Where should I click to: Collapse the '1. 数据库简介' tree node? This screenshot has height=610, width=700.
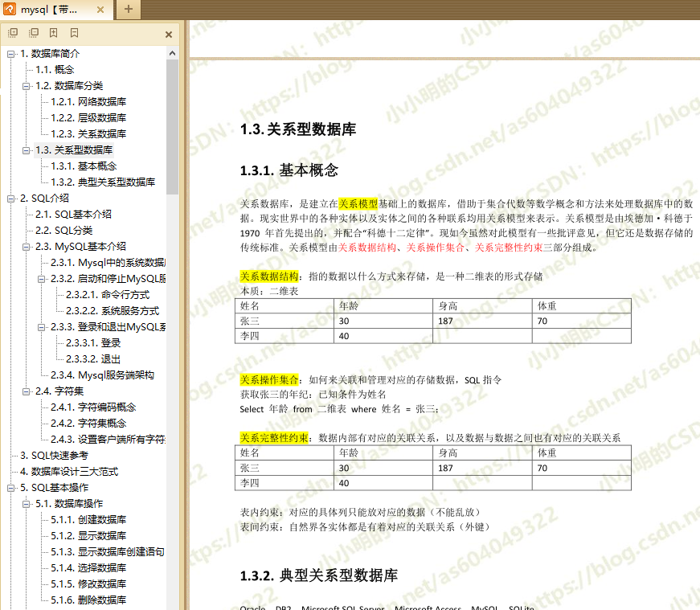click(x=10, y=54)
